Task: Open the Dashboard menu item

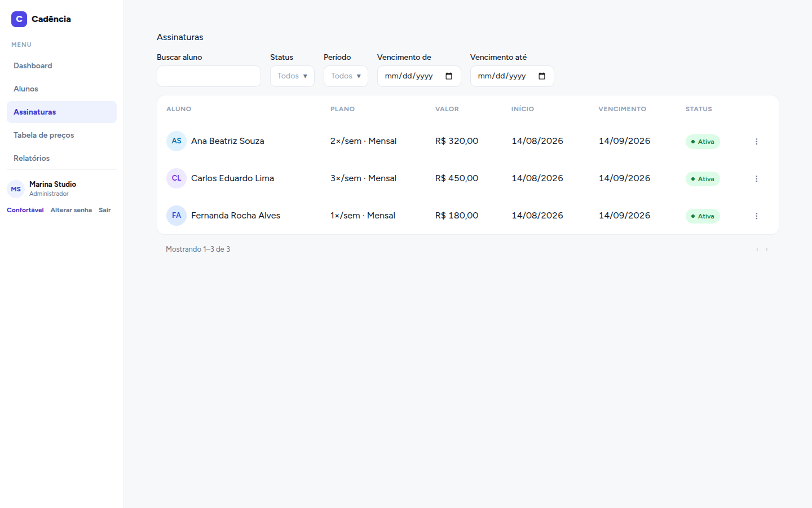Action: (x=61, y=66)
